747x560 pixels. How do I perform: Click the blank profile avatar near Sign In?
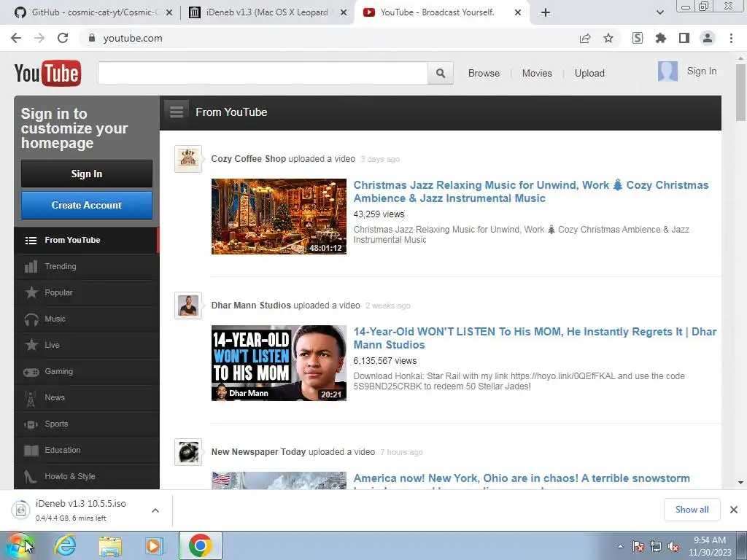(667, 71)
